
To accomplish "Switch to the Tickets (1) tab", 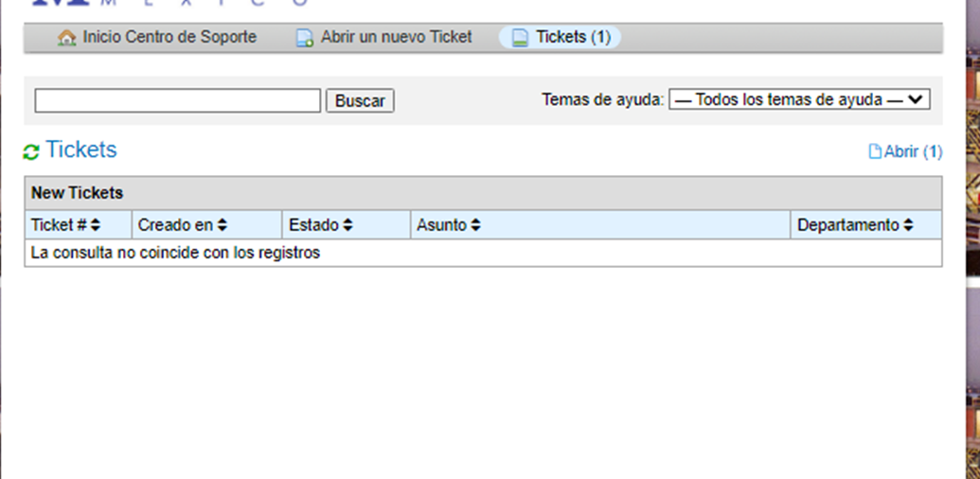I will coord(573,38).
